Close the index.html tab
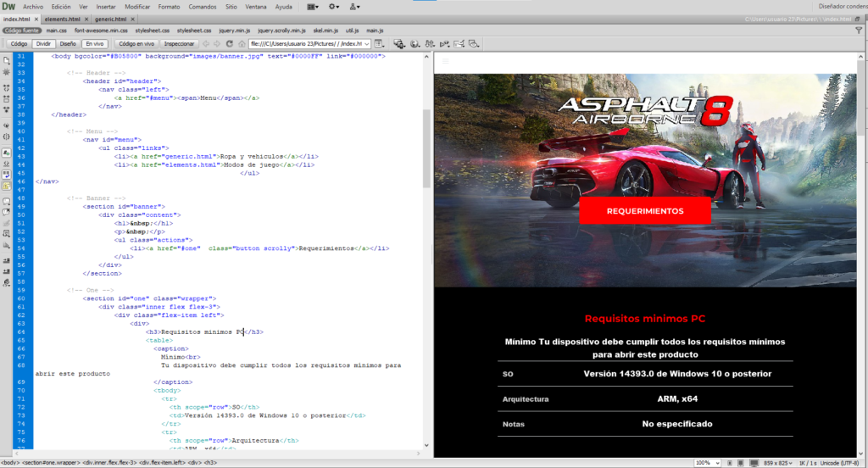868x468 pixels. 36,19
